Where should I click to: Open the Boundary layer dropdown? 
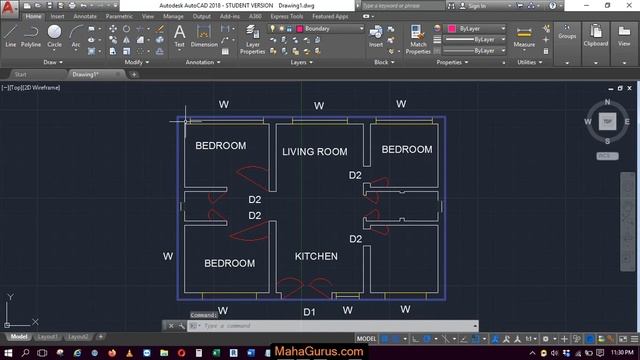click(x=316, y=29)
